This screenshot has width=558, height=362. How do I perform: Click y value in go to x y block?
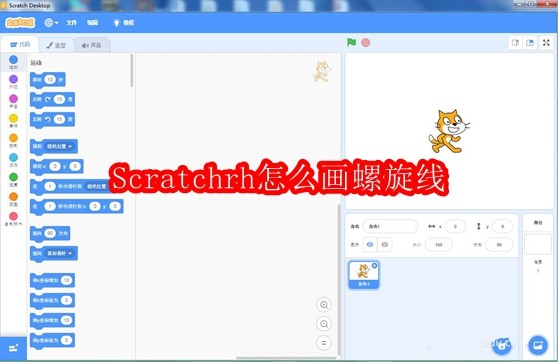click(x=75, y=166)
